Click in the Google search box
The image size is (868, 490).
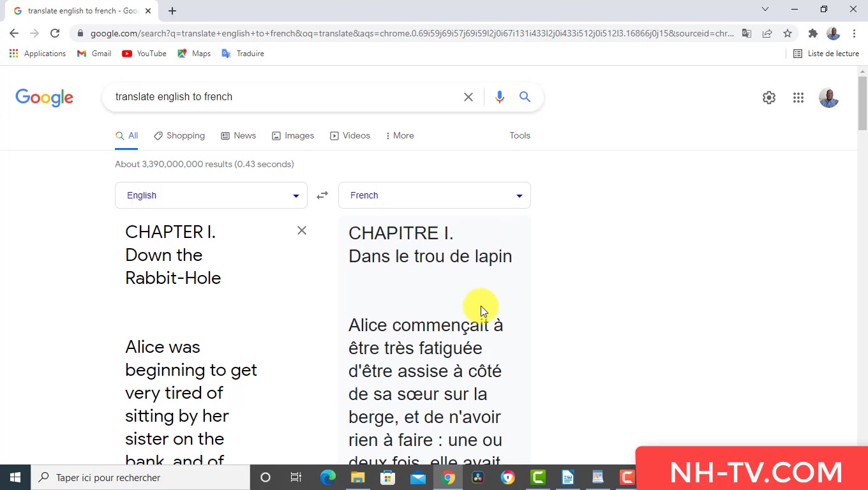click(x=284, y=97)
